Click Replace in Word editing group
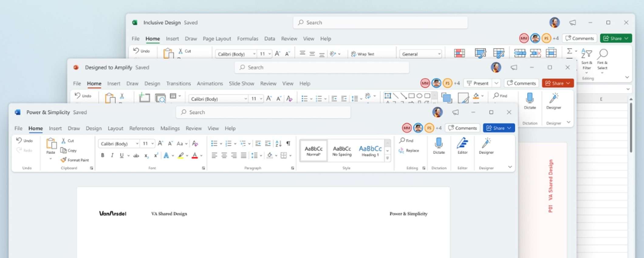Image resolution: width=644 pixels, height=258 pixels. 409,150
